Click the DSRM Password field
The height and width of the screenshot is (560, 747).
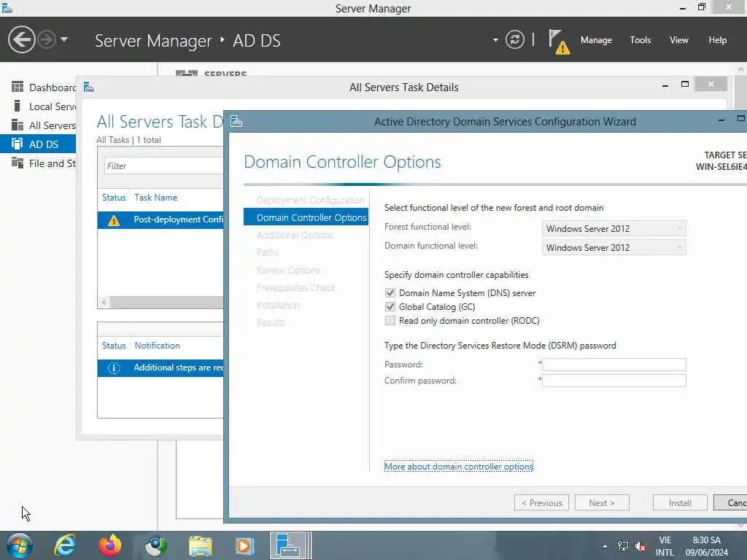tap(614, 365)
